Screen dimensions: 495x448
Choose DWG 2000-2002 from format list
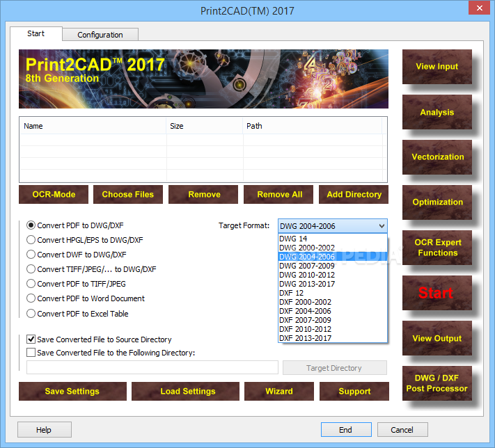coord(332,248)
